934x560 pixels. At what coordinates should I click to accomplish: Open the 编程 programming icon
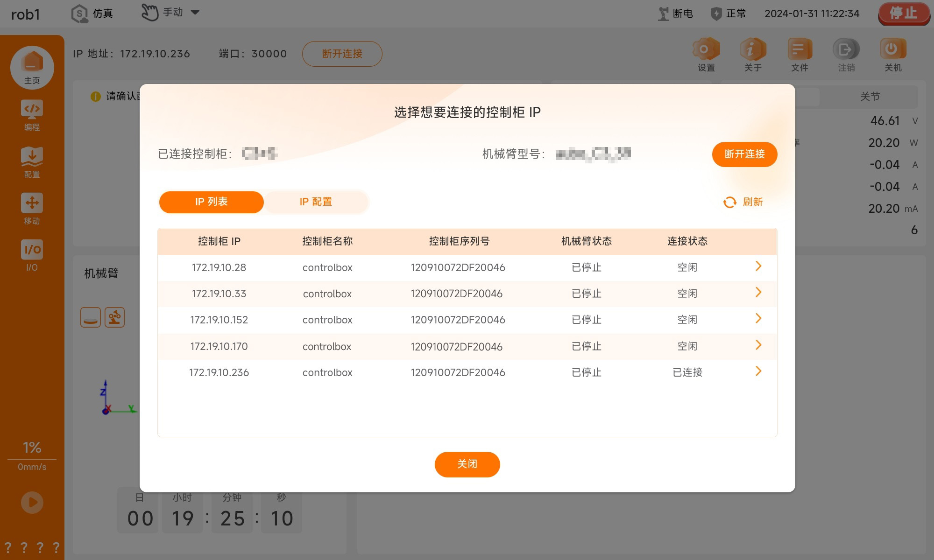point(32,115)
